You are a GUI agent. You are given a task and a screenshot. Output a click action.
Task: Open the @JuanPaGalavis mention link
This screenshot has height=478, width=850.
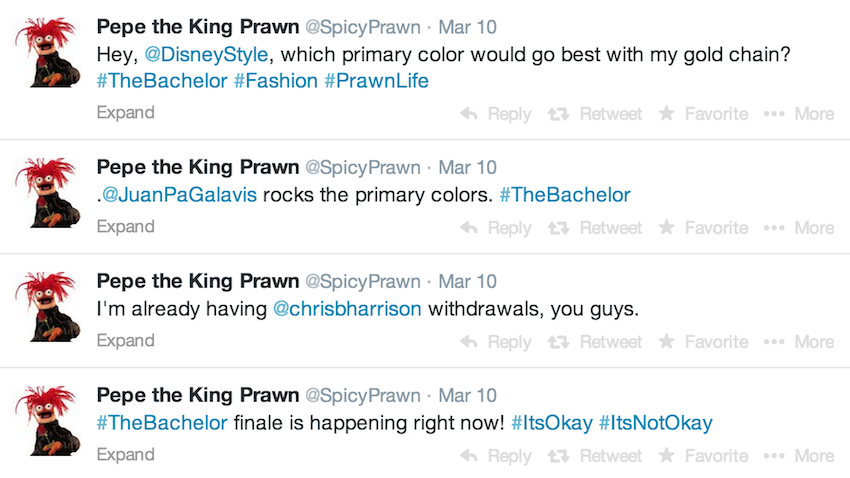(179, 195)
